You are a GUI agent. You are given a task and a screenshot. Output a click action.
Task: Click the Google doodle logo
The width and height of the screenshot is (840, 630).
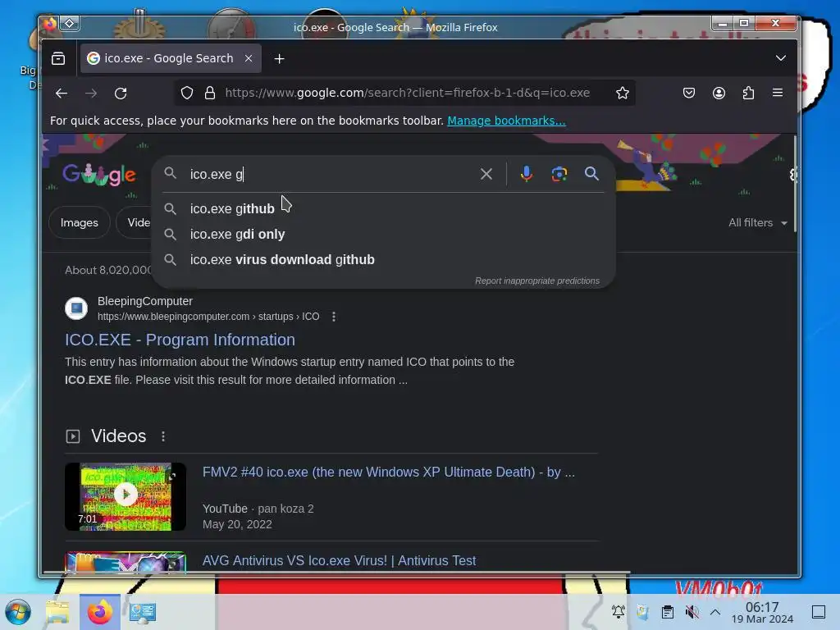click(x=99, y=175)
